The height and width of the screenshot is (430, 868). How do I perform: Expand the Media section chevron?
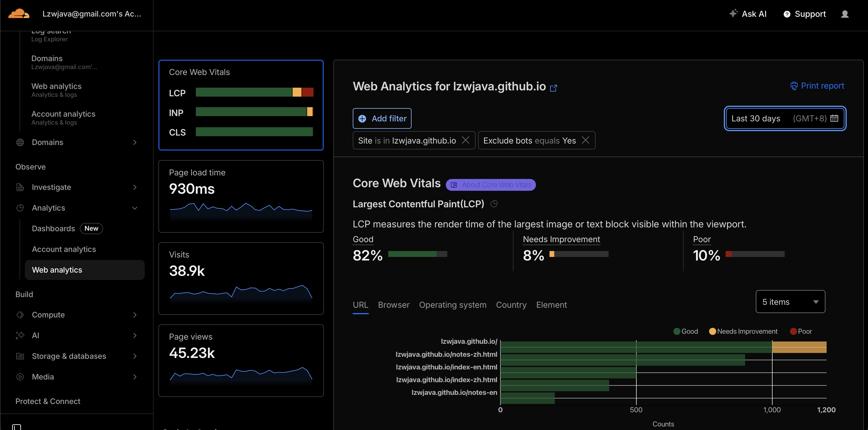point(135,377)
